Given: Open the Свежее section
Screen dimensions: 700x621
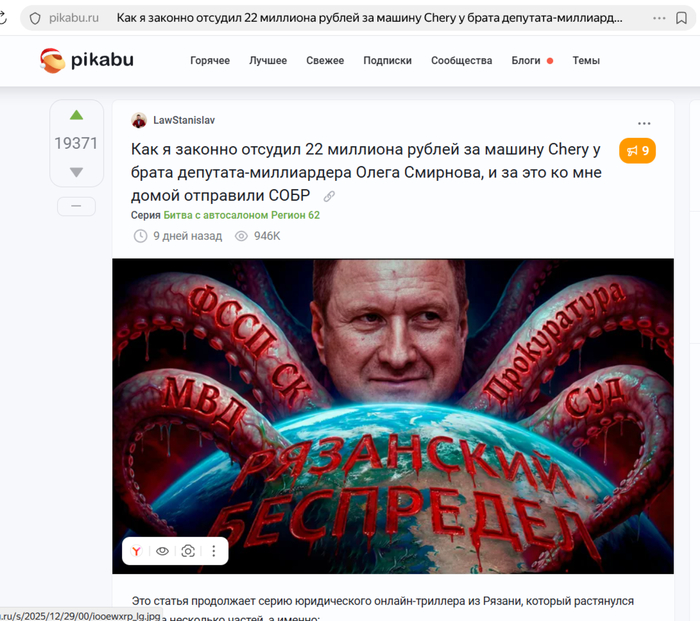Looking at the screenshot, I should point(325,60).
